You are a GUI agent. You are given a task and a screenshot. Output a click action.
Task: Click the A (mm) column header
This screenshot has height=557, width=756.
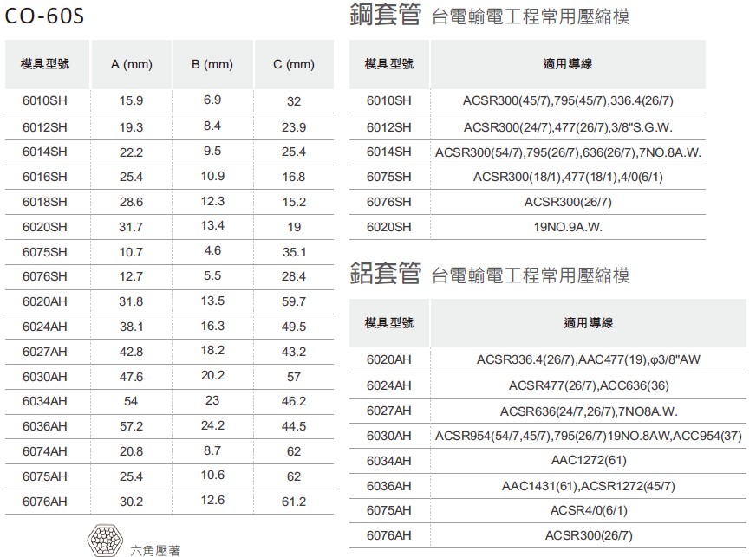131,64
